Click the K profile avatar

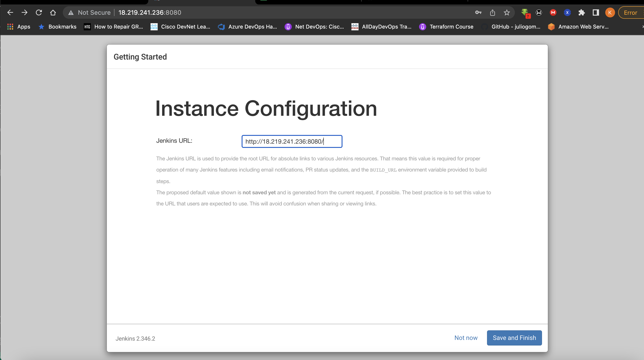tap(610, 12)
